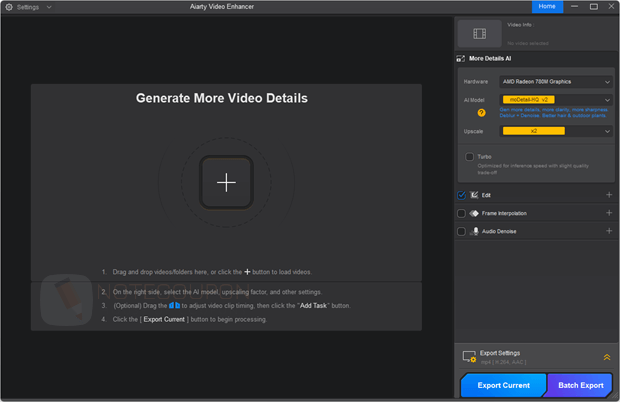The height and width of the screenshot is (402, 620).
Task: Click the Batch Export button
Action: pos(580,385)
